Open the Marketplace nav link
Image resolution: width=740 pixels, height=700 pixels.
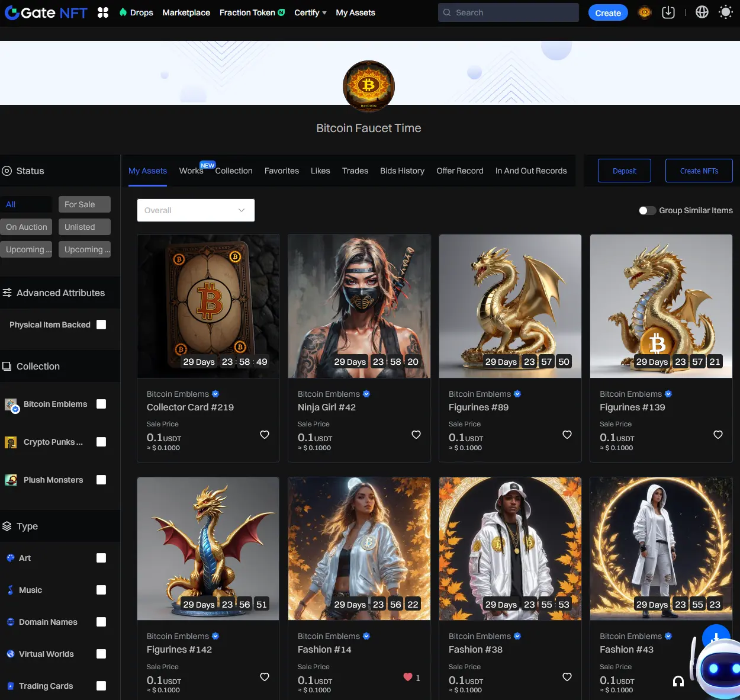[186, 12]
